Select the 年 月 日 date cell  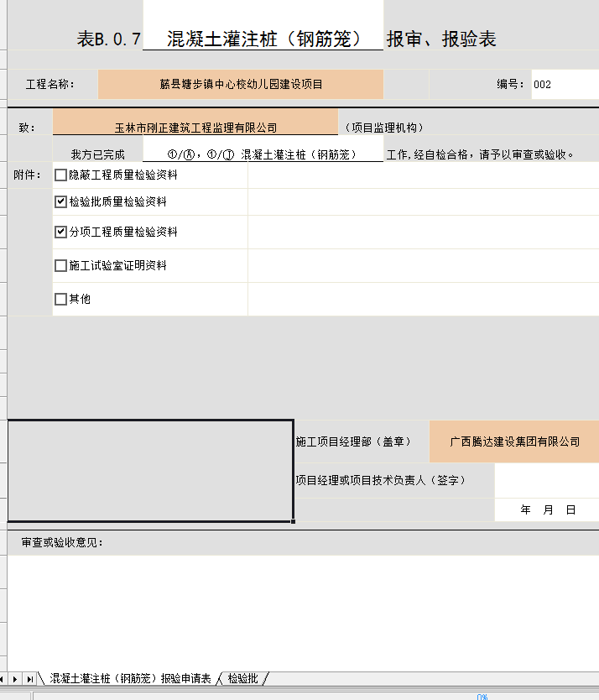[x=547, y=509]
